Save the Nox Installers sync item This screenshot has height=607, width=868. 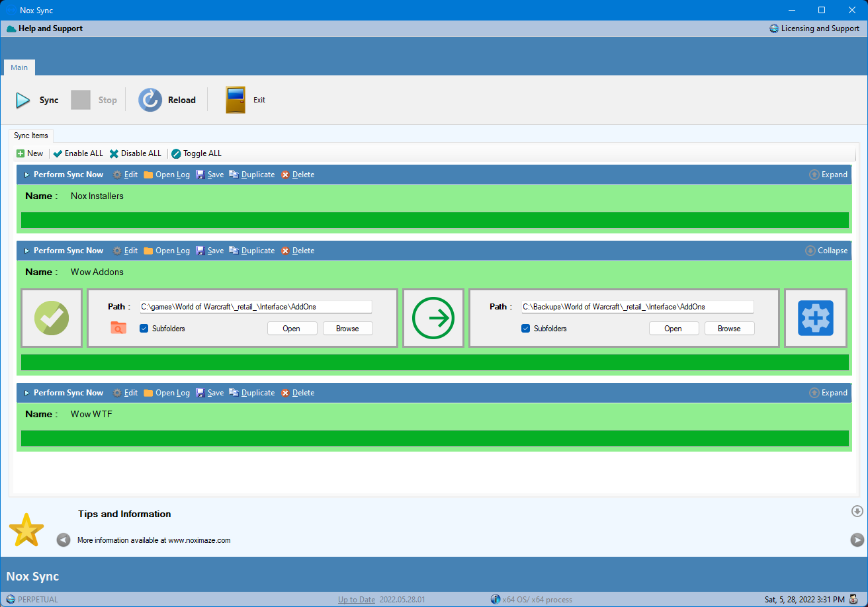pyautogui.click(x=210, y=175)
